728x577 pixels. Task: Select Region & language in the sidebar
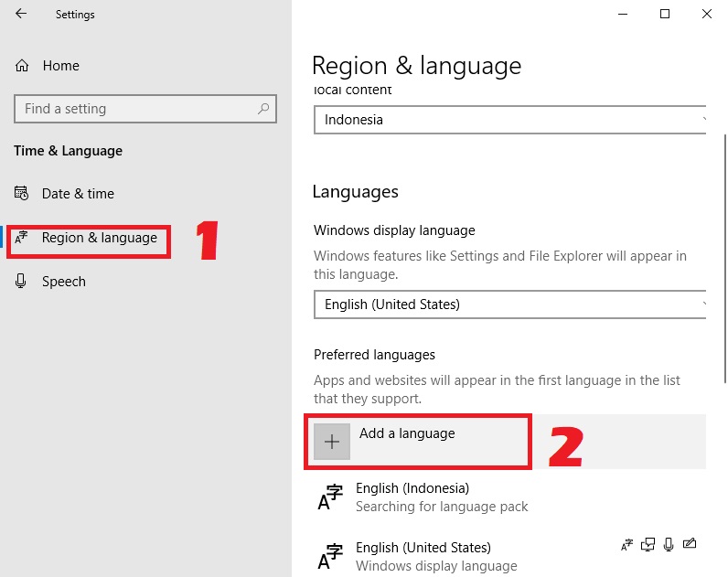tap(99, 239)
